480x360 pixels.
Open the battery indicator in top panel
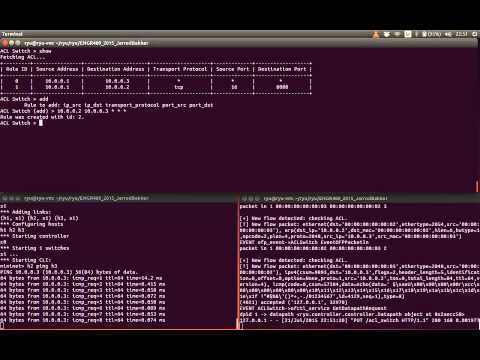tap(431, 34)
